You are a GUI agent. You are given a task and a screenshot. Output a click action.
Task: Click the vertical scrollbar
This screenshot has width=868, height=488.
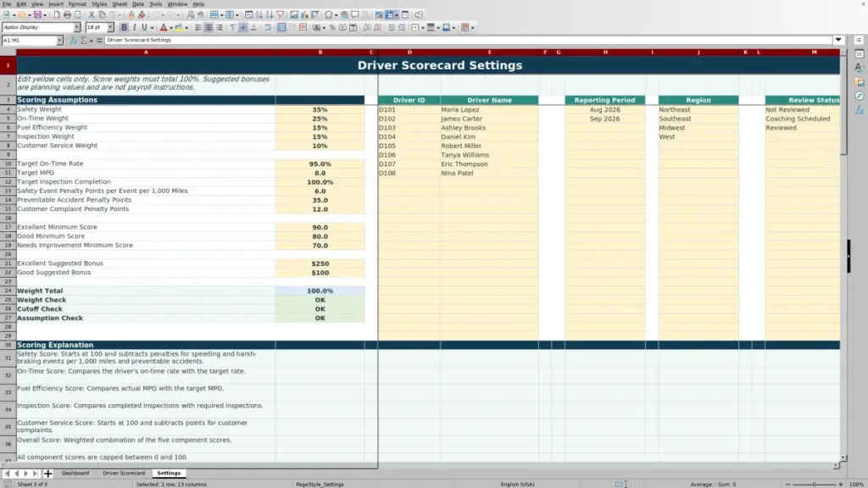tap(843, 254)
